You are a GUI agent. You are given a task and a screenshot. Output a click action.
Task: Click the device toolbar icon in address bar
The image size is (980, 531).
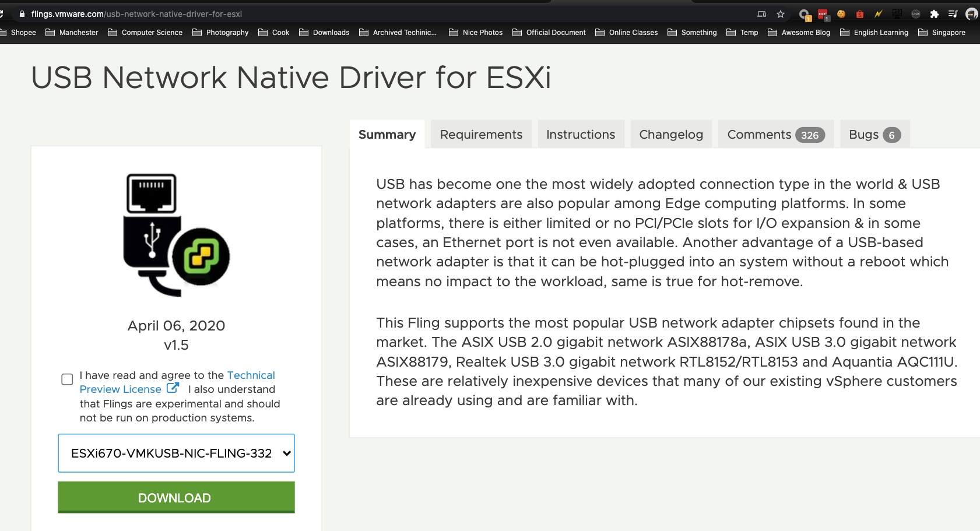point(763,13)
